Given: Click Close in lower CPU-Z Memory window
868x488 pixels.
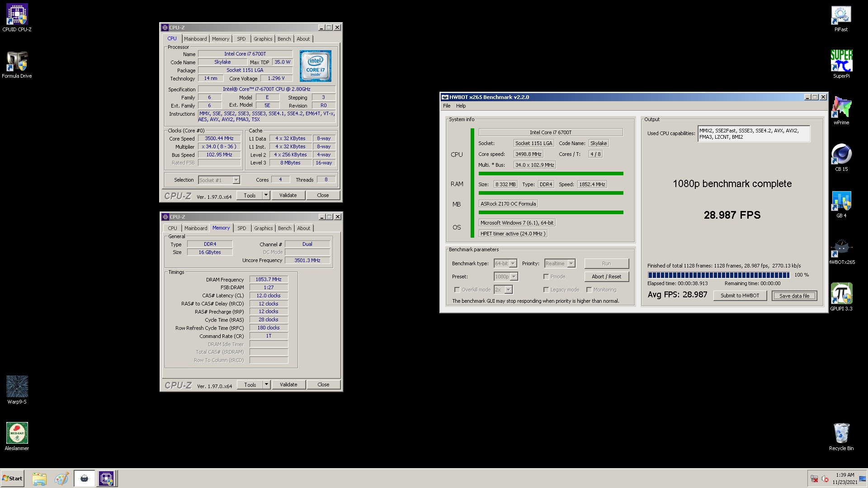Looking at the screenshot, I should [323, 385].
